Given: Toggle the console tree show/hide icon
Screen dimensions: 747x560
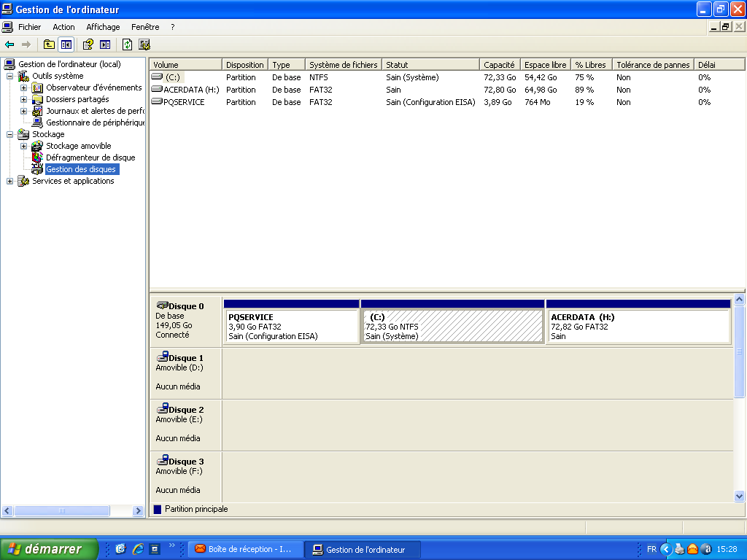Looking at the screenshot, I should click(66, 44).
